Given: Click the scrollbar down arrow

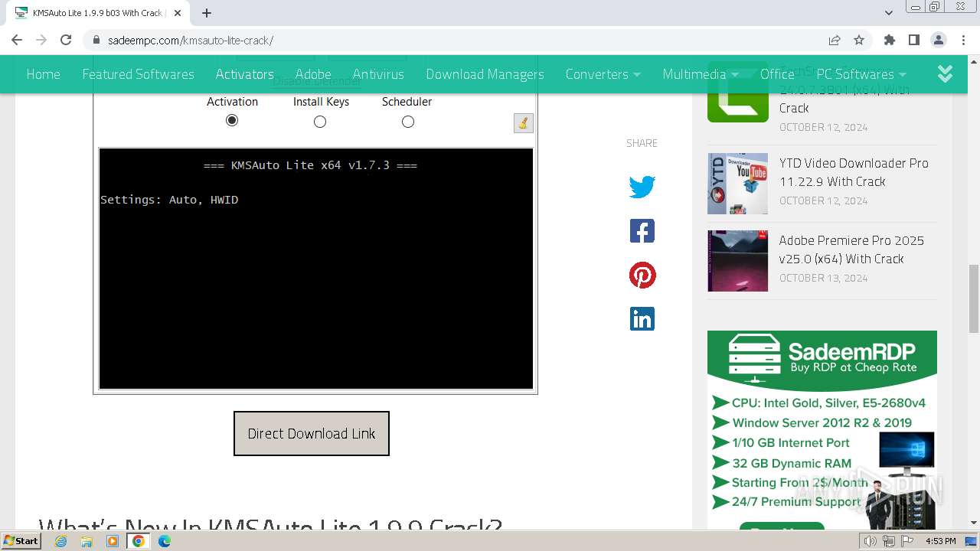Looking at the screenshot, I should (x=973, y=523).
